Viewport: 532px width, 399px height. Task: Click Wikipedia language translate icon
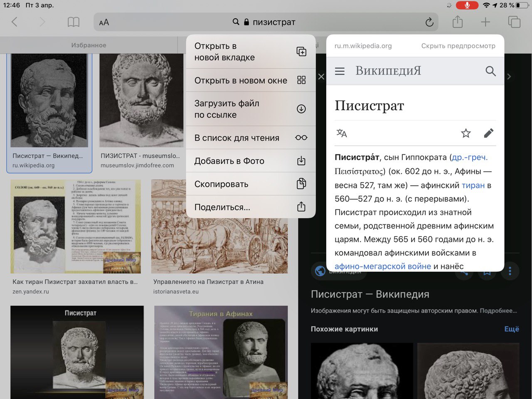click(342, 133)
